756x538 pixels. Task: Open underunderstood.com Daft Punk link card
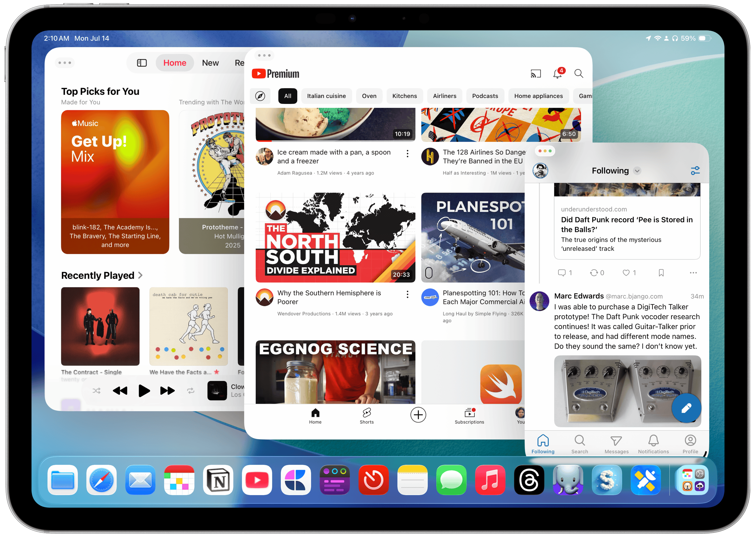(627, 221)
